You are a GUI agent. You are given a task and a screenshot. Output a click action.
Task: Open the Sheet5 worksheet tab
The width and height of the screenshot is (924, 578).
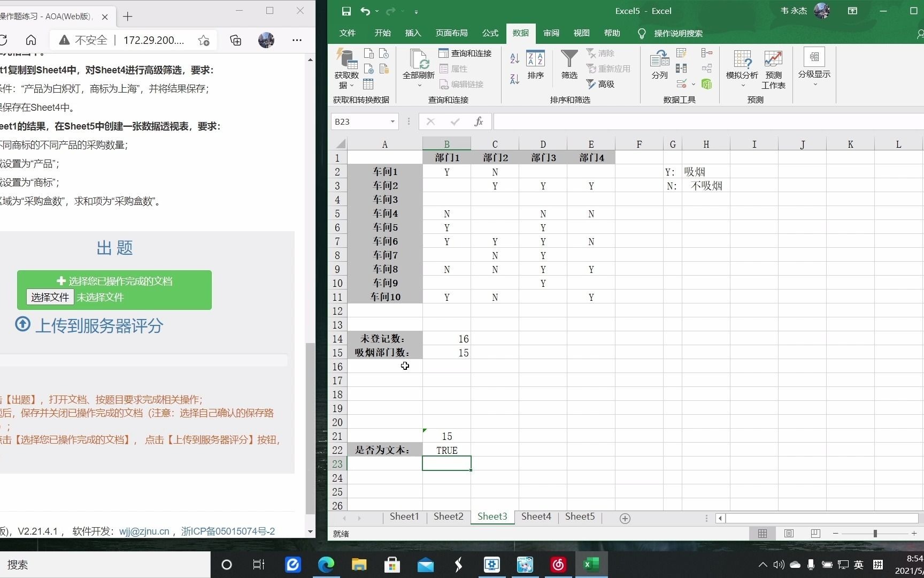point(580,516)
